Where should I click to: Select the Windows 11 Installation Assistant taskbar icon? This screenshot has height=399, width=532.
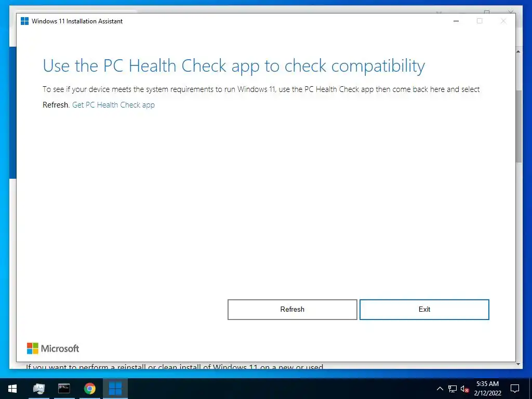[x=115, y=389]
